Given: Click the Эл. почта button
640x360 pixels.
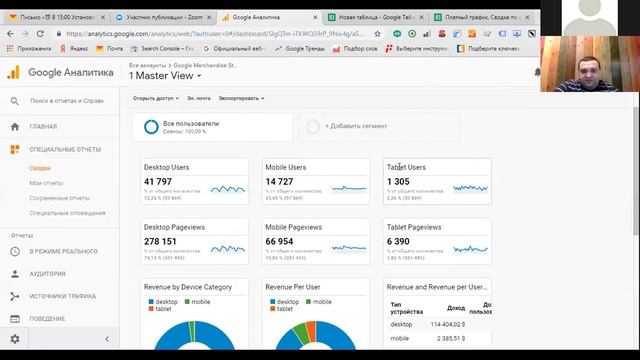Looking at the screenshot, I should 199,98.
